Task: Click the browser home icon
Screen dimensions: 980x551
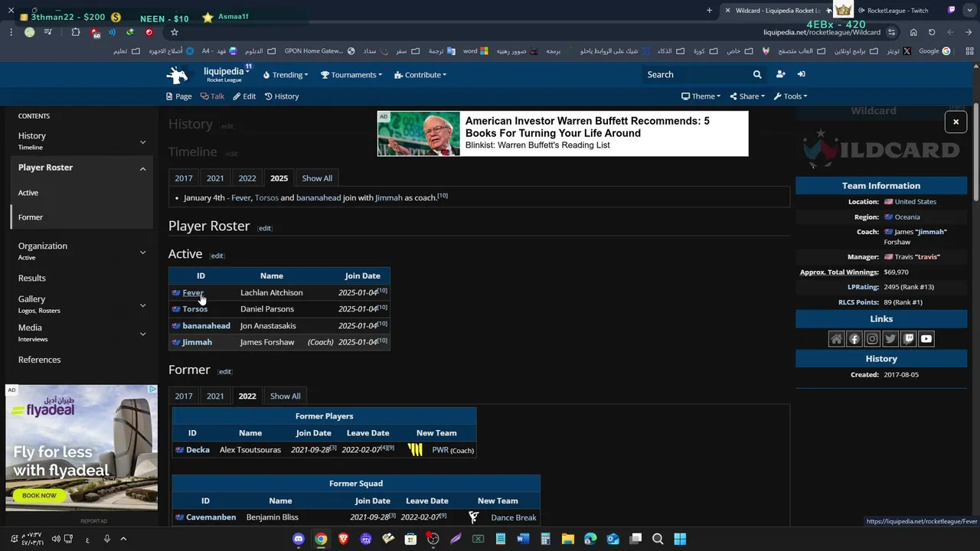Action: [x=913, y=32]
